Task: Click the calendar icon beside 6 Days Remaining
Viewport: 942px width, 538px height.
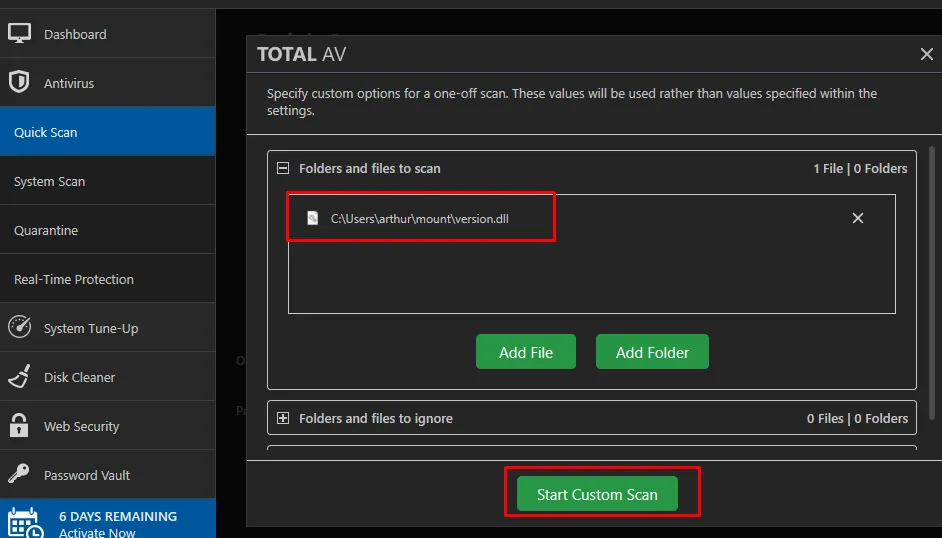Action: tap(25, 523)
